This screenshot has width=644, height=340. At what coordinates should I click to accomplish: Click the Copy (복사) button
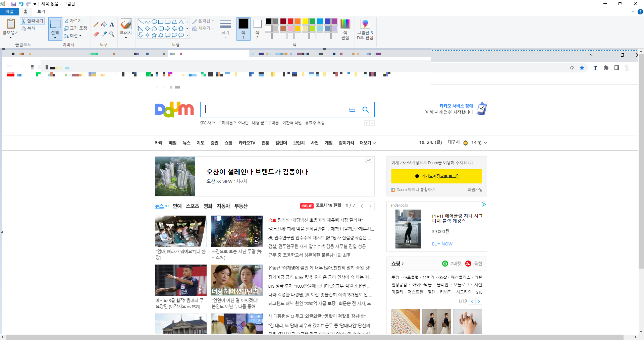click(28, 28)
